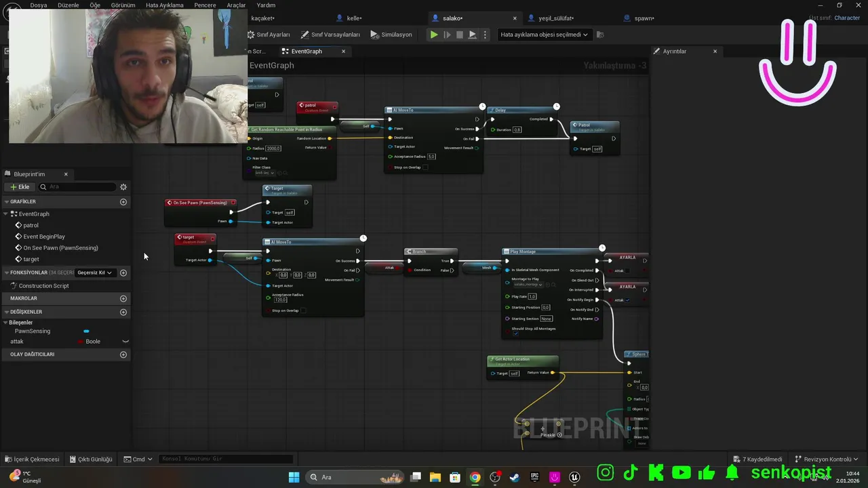Open the Görünüm menu
Image resolution: width=868 pixels, height=488 pixels.
[123, 5]
